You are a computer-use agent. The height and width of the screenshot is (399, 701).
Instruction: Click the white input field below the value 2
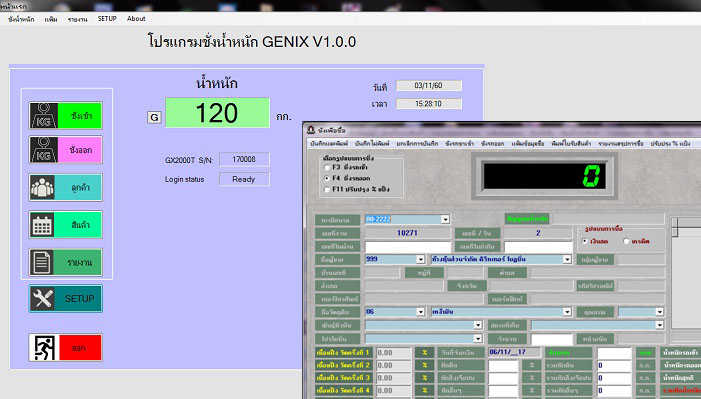pos(538,246)
